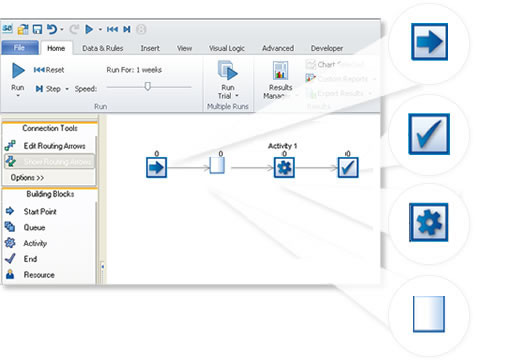Open the Results Manager
The width and height of the screenshot is (520, 362).
pos(280,80)
